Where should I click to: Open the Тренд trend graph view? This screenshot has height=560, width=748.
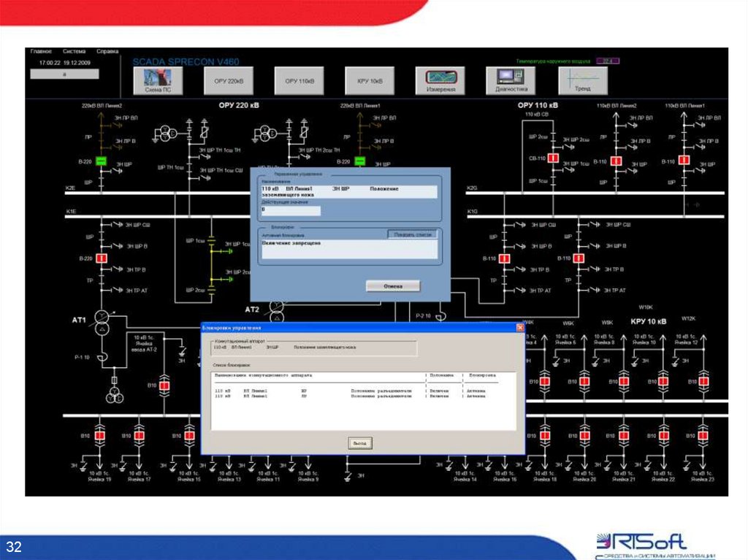[581, 80]
